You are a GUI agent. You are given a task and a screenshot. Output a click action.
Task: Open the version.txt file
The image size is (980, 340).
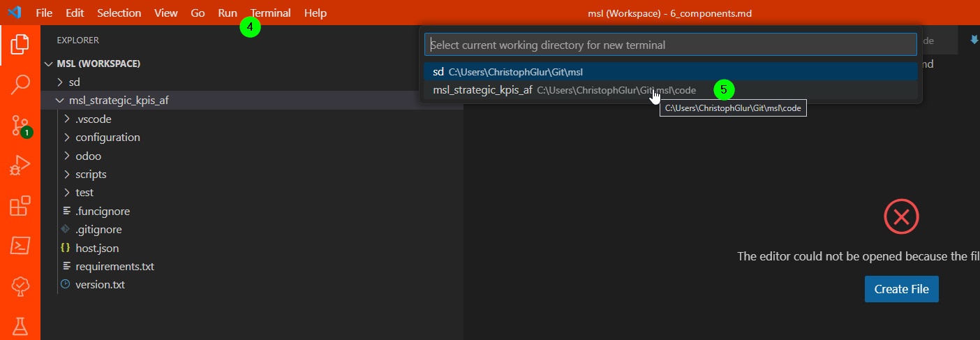(252, 285)
